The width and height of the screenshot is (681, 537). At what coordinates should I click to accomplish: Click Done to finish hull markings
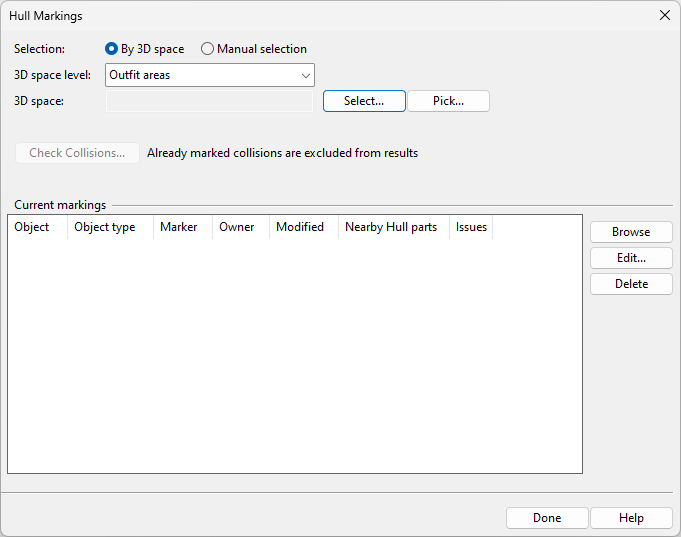(x=547, y=518)
